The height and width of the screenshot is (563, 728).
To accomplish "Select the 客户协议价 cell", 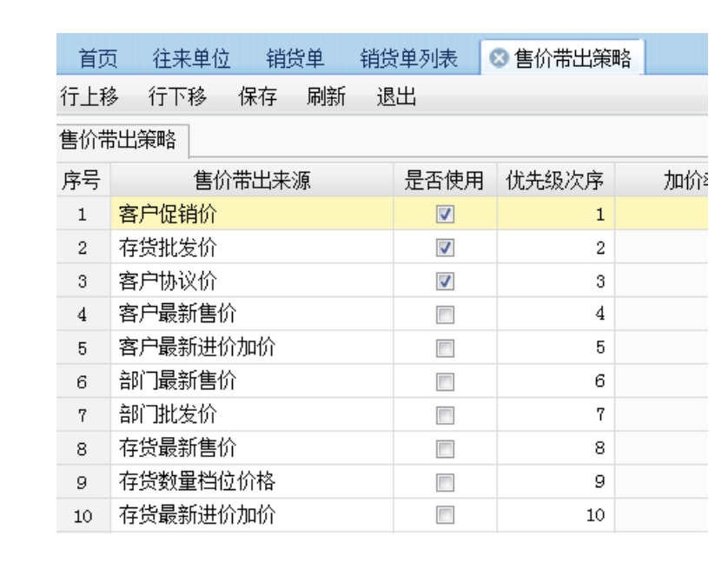I will [252, 281].
